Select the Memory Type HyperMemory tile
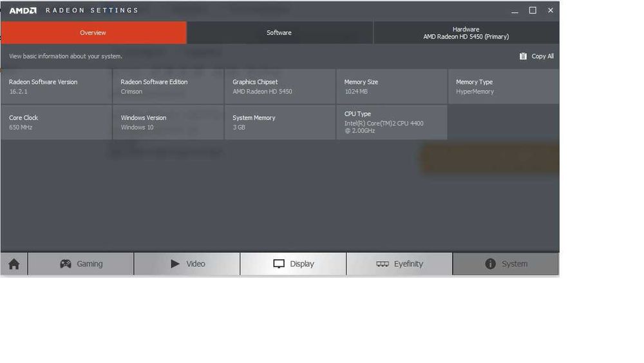Viewport: 644px width, 363px height. click(x=504, y=86)
